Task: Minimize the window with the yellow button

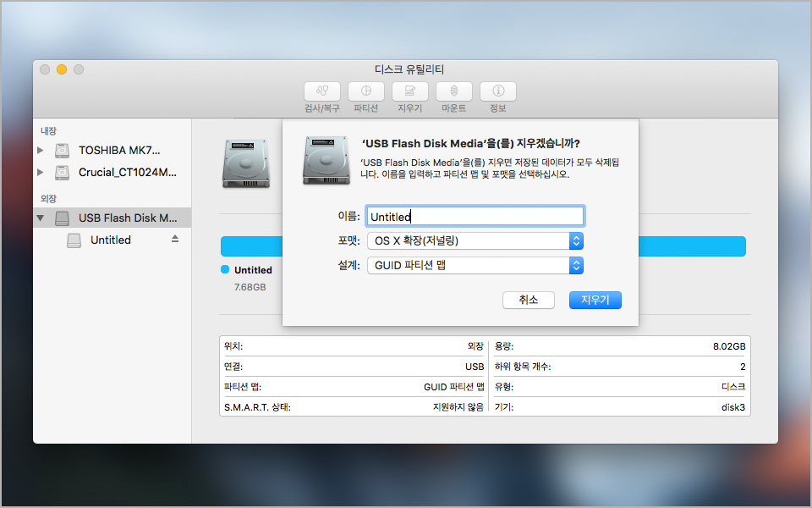Action: click(62, 69)
